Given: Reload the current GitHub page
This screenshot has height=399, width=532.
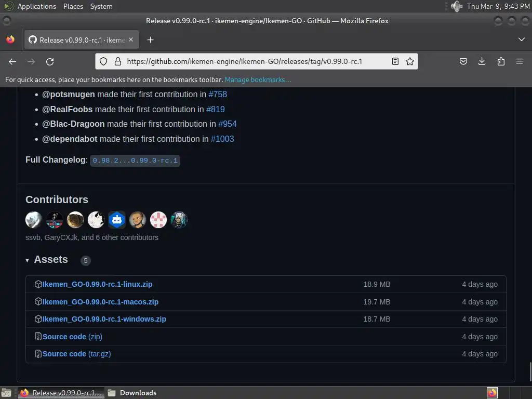Looking at the screenshot, I should 50,61.
